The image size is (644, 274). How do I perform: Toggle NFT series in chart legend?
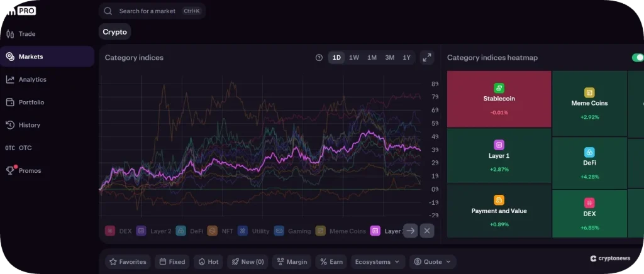[x=220, y=231]
